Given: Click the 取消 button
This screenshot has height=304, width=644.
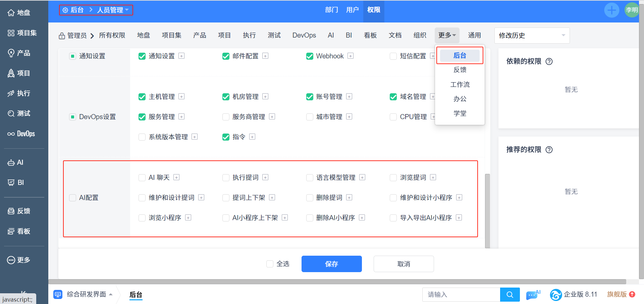Looking at the screenshot, I should pyautogui.click(x=404, y=264).
